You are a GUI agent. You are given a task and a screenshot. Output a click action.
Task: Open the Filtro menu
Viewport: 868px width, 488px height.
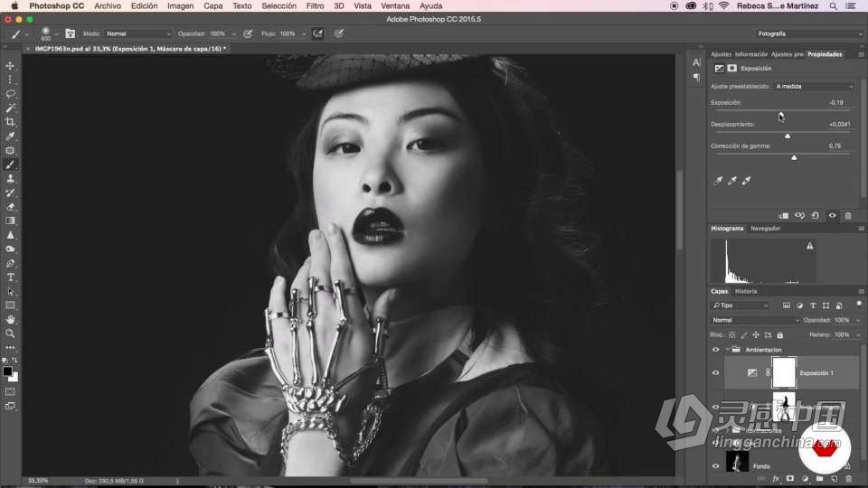point(315,6)
